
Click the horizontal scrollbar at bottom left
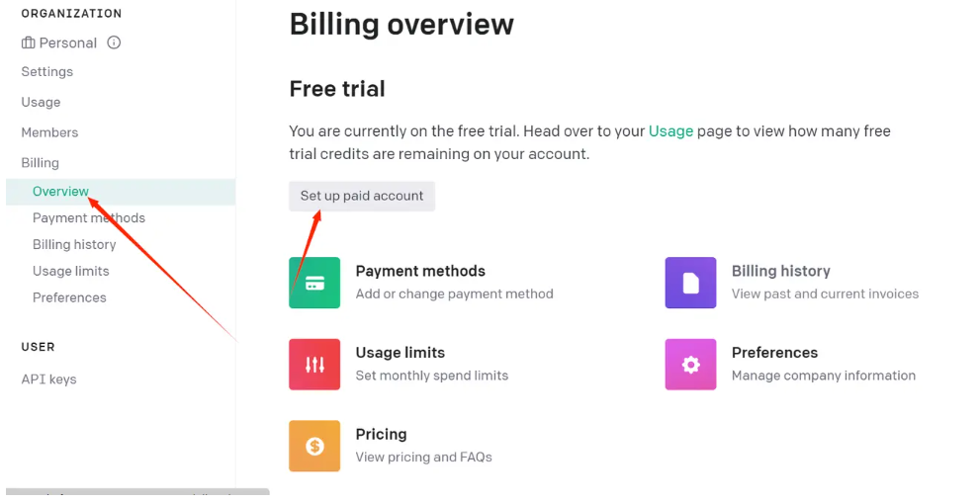point(137,492)
